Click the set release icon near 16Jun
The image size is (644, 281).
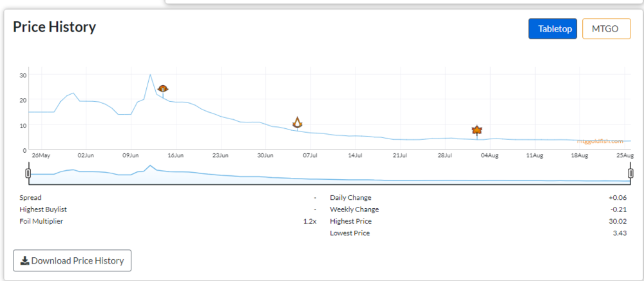click(163, 88)
